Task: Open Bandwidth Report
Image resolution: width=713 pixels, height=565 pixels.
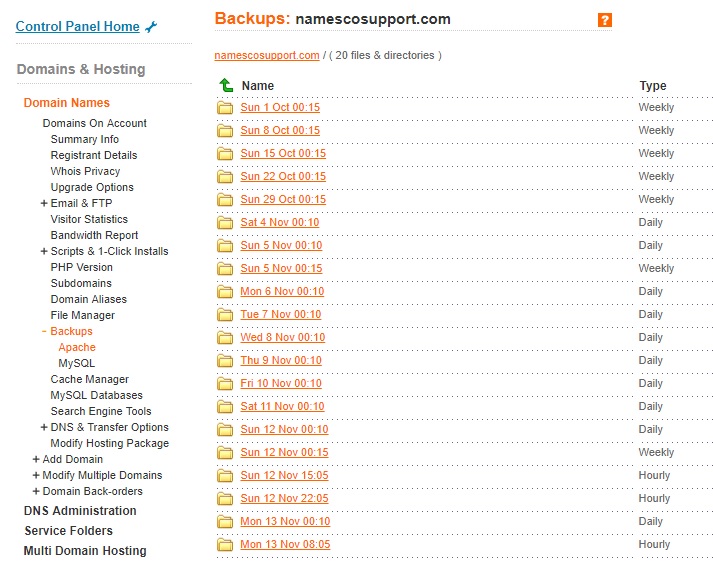Action: (94, 235)
